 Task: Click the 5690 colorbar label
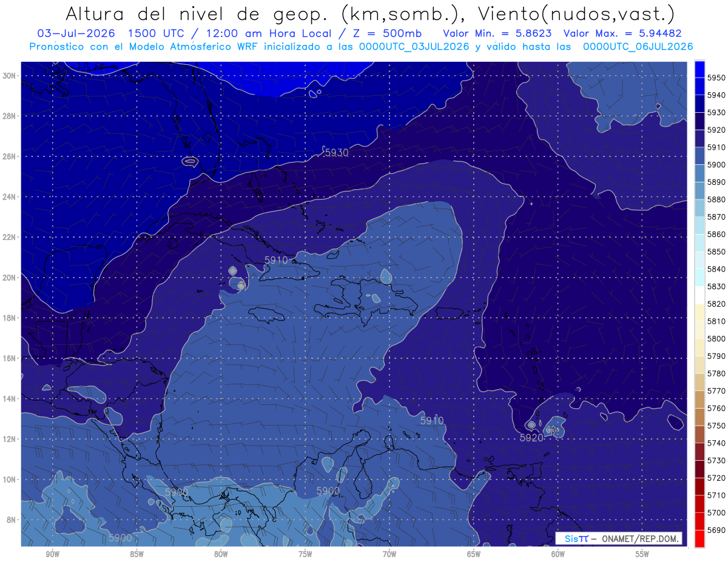pos(716,530)
